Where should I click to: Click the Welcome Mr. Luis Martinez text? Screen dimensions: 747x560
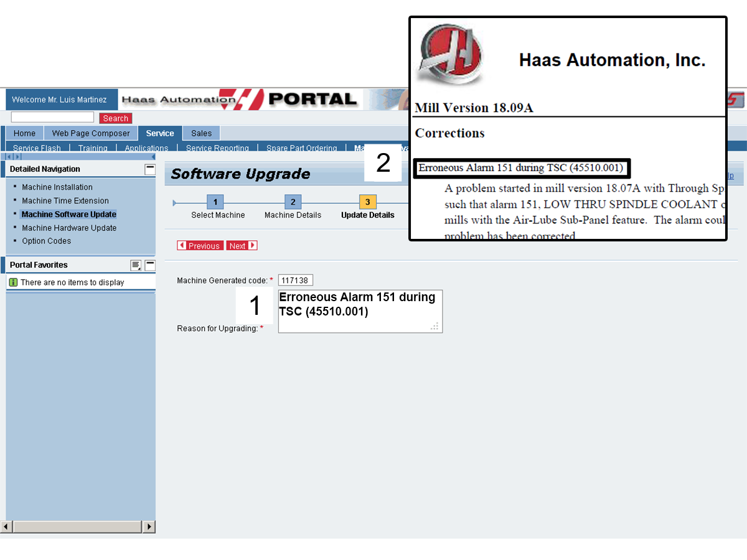click(59, 100)
